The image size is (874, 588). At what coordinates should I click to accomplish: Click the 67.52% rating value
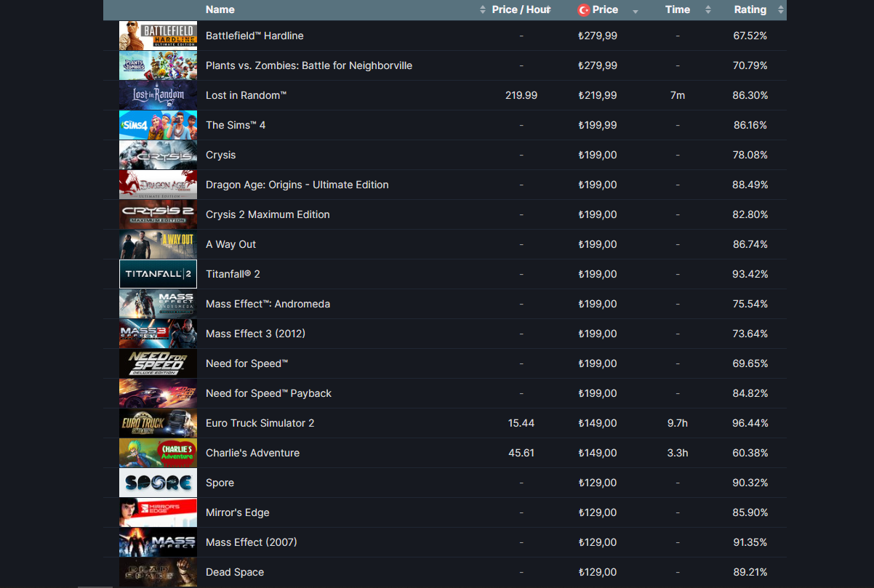(750, 36)
